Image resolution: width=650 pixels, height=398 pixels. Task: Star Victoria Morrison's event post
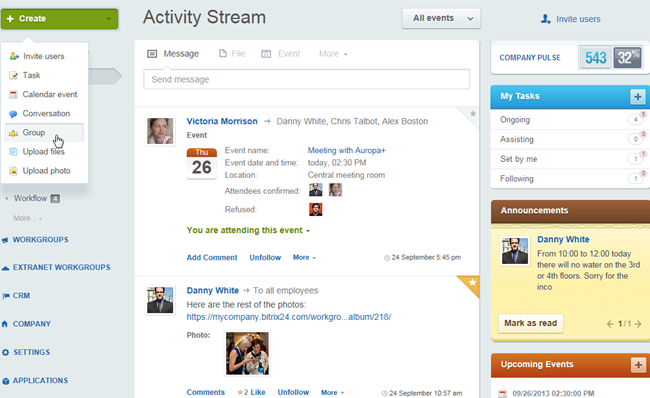pyautogui.click(x=473, y=113)
